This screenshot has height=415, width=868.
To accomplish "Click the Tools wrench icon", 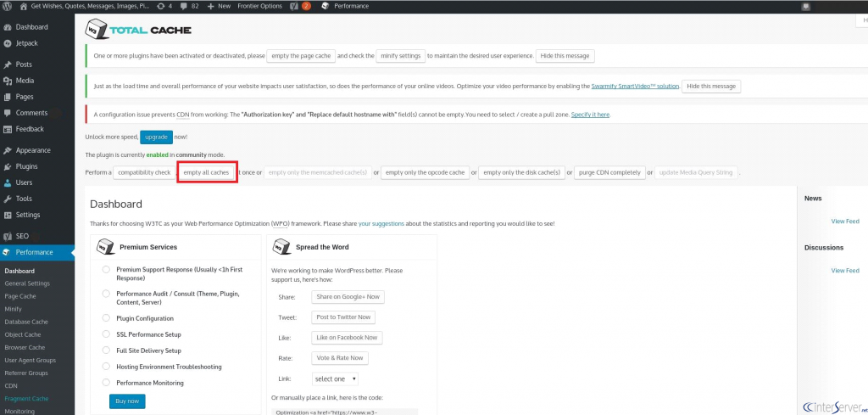I will click(x=8, y=199).
